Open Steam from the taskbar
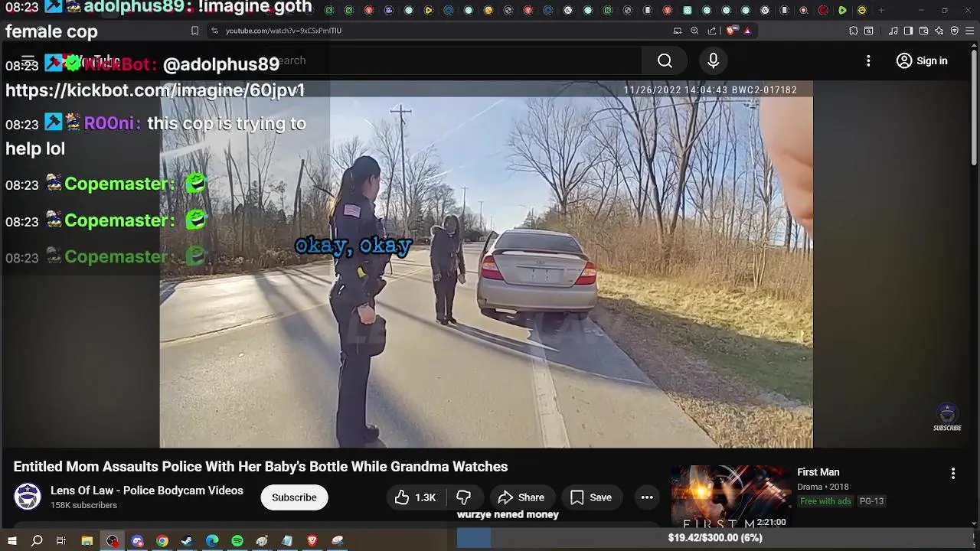Screen dimensions: 980x551 click(187, 541)
